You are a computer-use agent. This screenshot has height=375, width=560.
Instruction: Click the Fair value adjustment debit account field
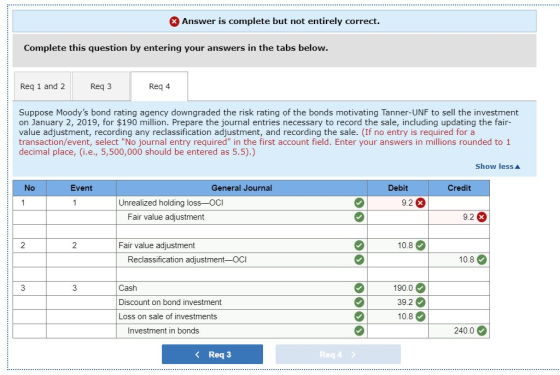pyautogui.click(x=242, y=245)
